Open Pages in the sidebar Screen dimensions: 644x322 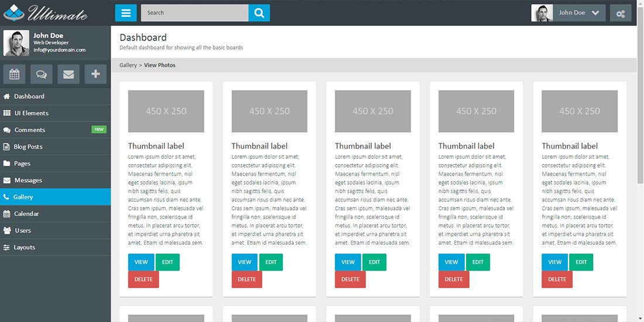pyautogui.click(x=56, y=163)
